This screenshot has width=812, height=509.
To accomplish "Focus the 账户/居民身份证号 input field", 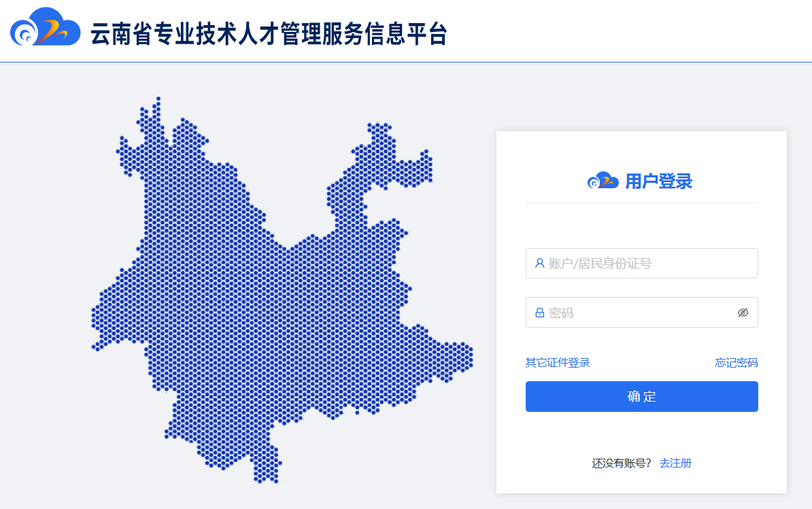I will tap(646, 263).
